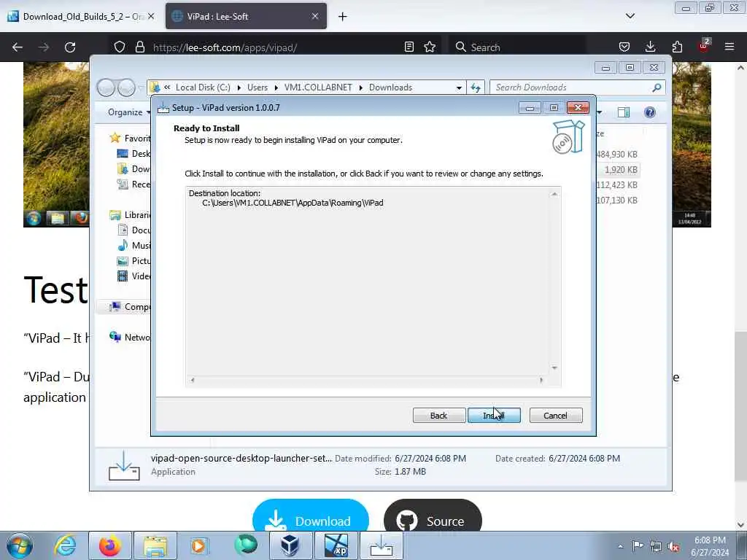The image size is (747, 560).
Task: Click scroll up arrow in setup summary box
Action: (554, 194)
